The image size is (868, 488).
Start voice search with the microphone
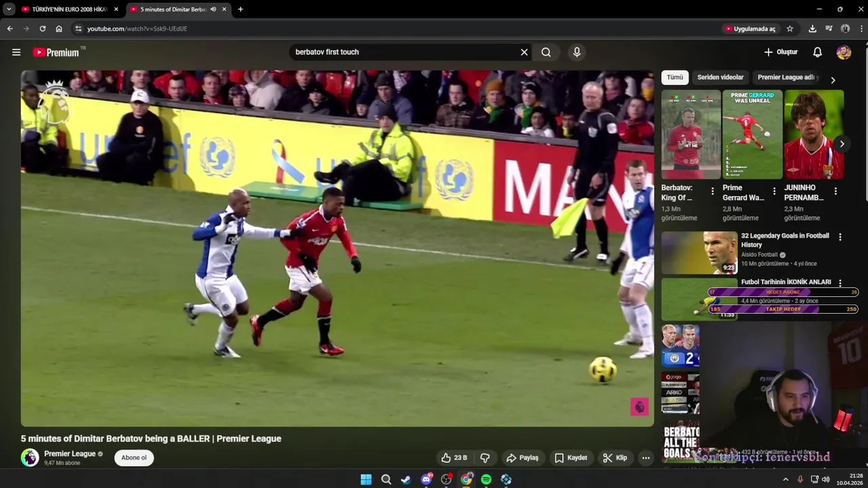(576, 52)
